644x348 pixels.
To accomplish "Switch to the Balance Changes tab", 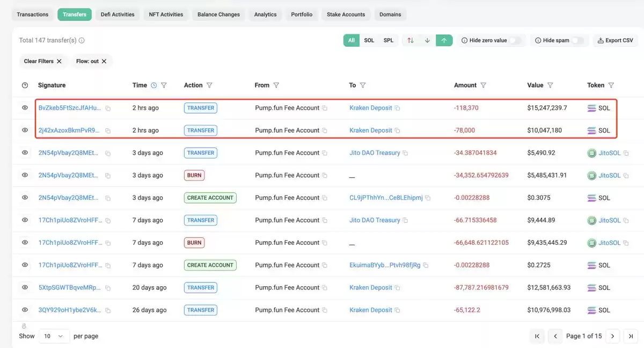I will (x=218, y=15).
